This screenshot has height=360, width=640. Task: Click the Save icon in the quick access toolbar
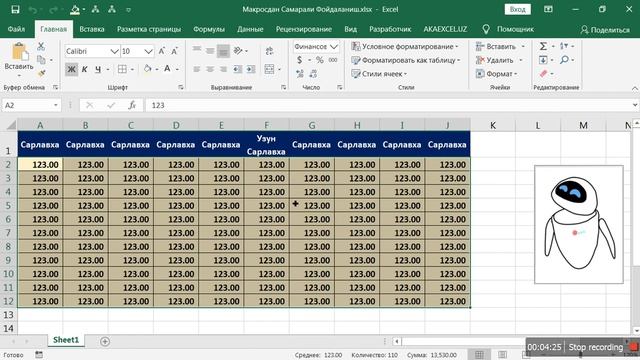tap(15, 9)
